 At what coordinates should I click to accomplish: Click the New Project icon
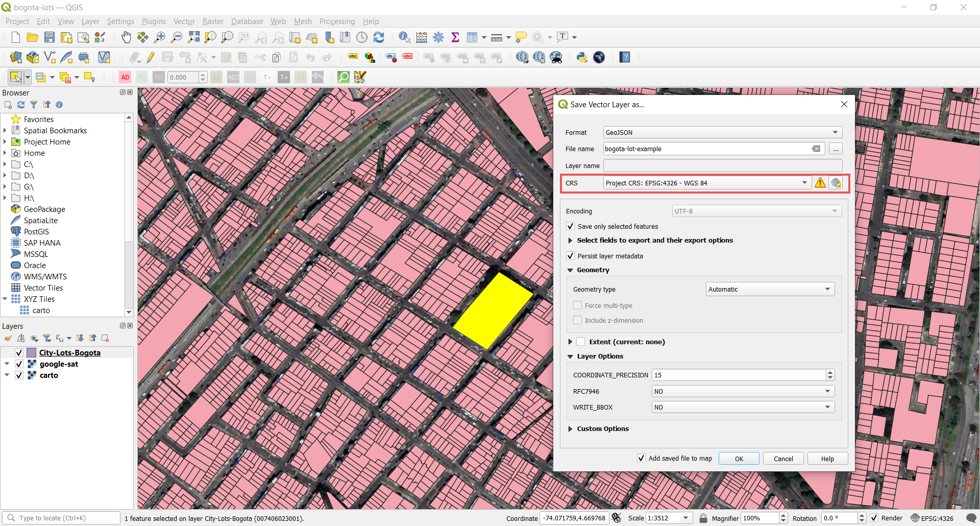15,37
